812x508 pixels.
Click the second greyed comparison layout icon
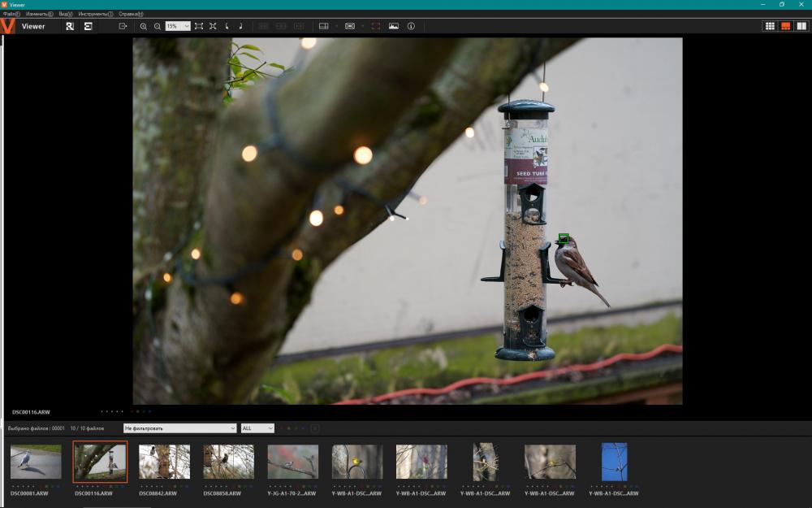[281, 26]
